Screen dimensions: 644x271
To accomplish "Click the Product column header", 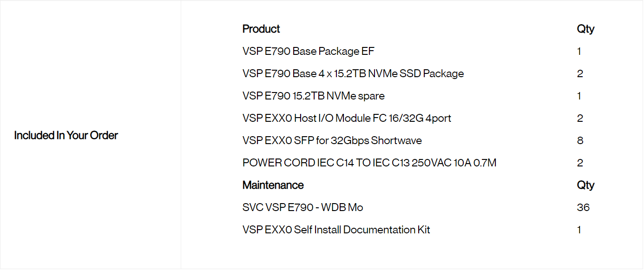I will tap(261, 29).
